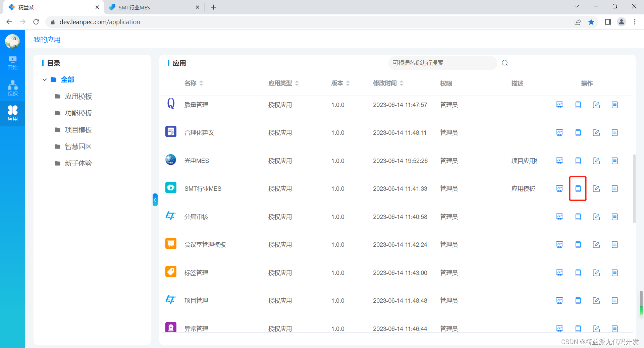Toggle sorting on the 版本 column
Image resolution: width=644 pixels, height=348 pixels.
(348, 83)
